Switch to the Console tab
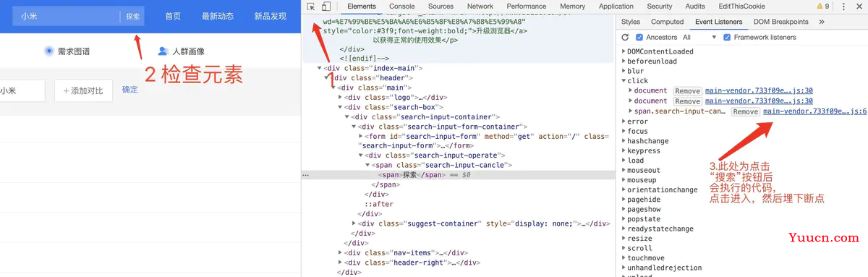Screen dimensions: 868x277 402,7
